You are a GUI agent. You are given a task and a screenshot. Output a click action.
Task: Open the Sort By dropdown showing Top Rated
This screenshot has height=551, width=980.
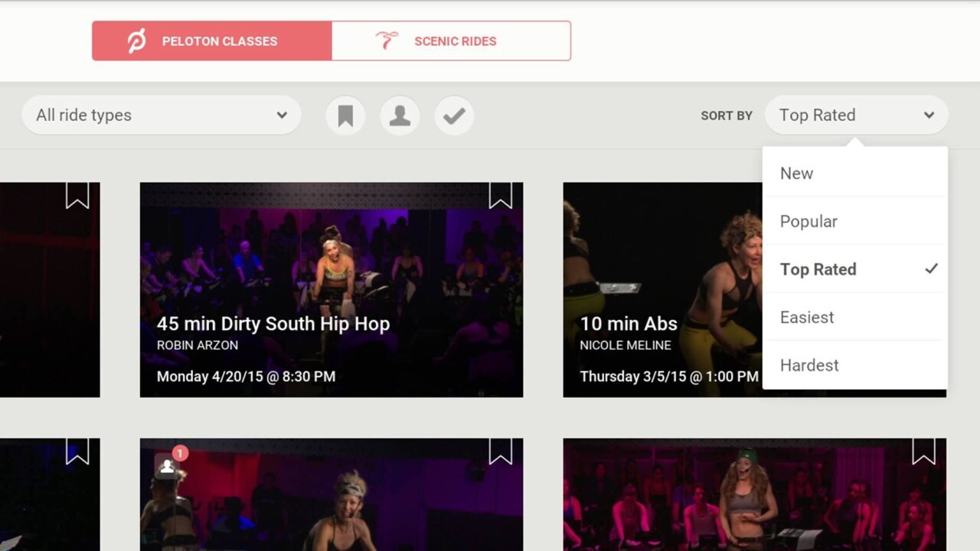pos(856,115)
